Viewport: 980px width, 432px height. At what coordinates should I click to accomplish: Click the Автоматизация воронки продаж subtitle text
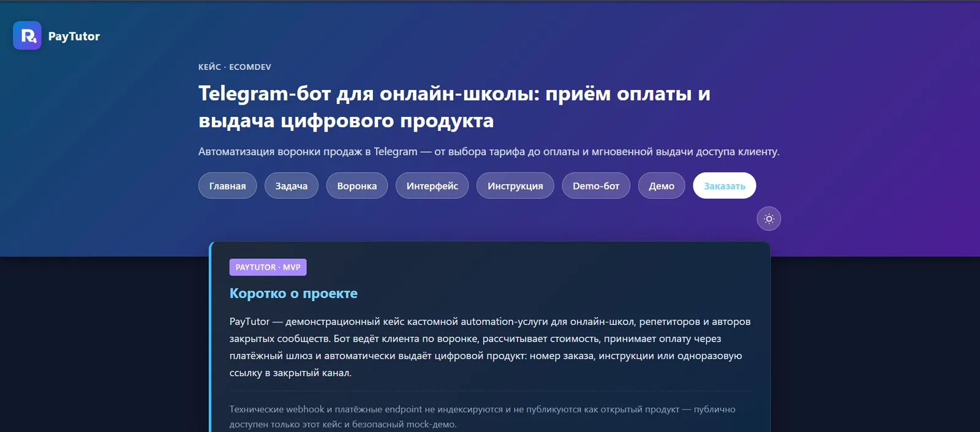click(x=489, y=152)
